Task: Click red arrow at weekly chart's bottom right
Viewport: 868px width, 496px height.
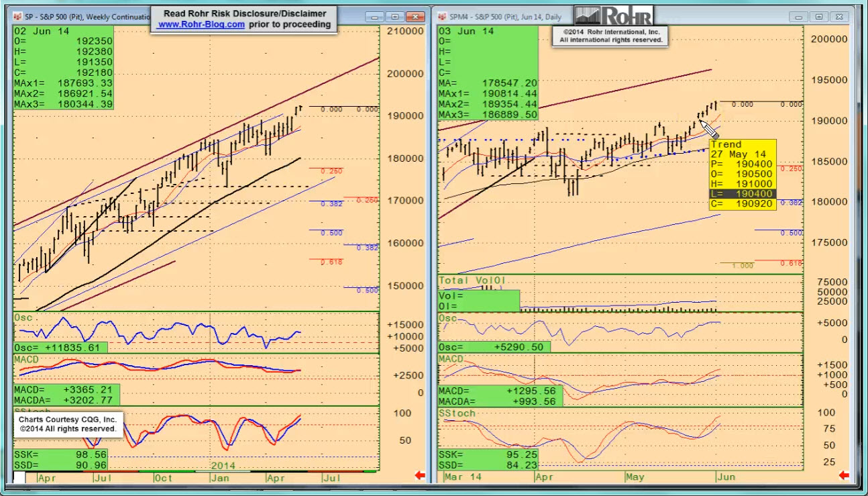Action: point(420,476)
